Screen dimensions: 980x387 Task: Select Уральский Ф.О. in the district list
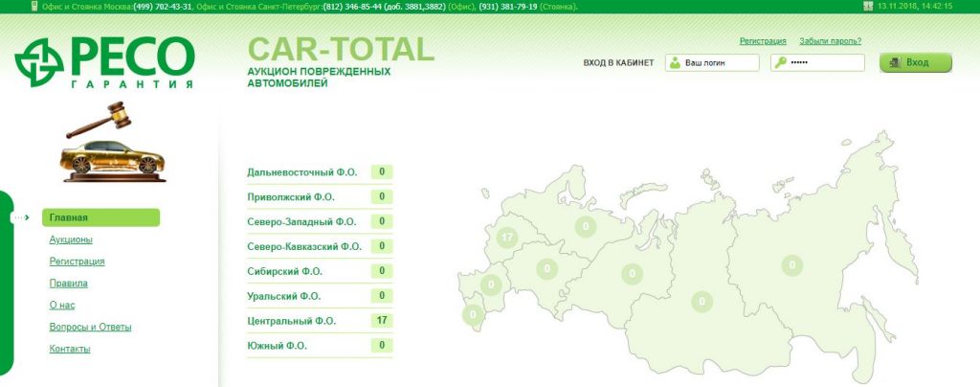pos(283,296)
